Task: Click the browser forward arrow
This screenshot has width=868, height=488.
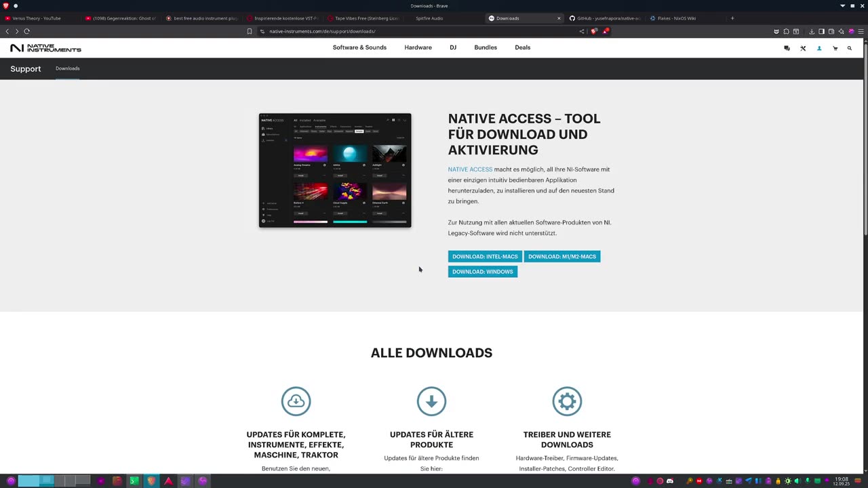Action: coord(17,31)
